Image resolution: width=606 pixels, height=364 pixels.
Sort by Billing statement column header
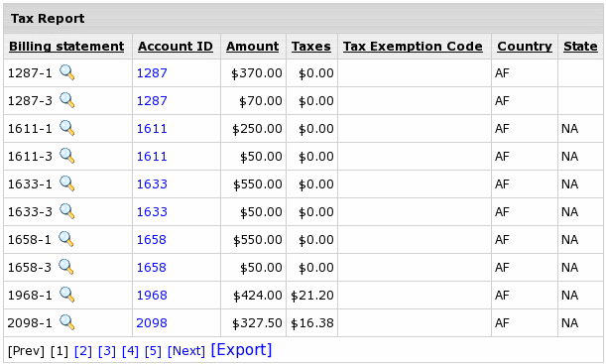tap(66, 47)
